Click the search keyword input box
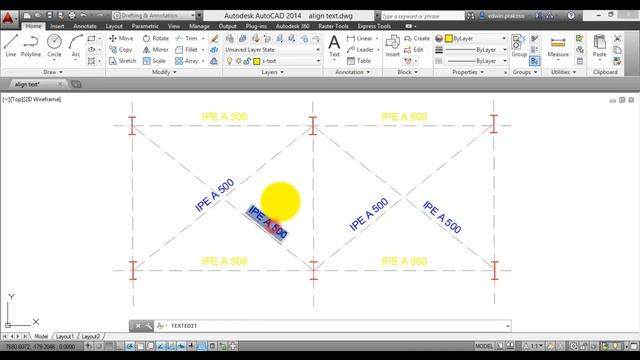Screen dimensions: 640x360 (x=422, y=16)
